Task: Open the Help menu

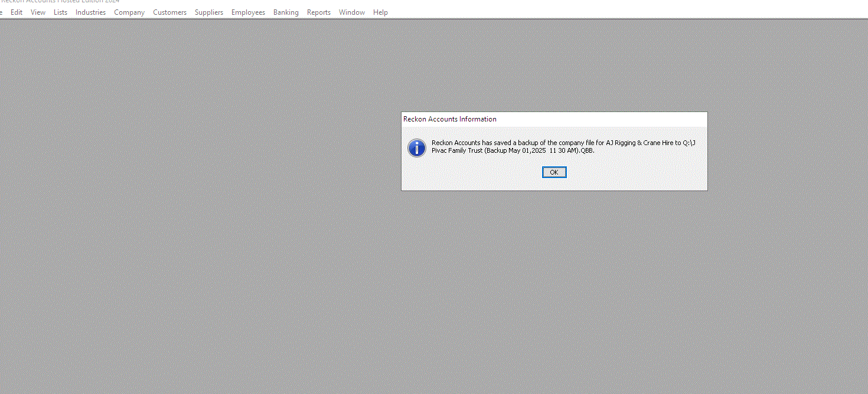Action: 380,12
